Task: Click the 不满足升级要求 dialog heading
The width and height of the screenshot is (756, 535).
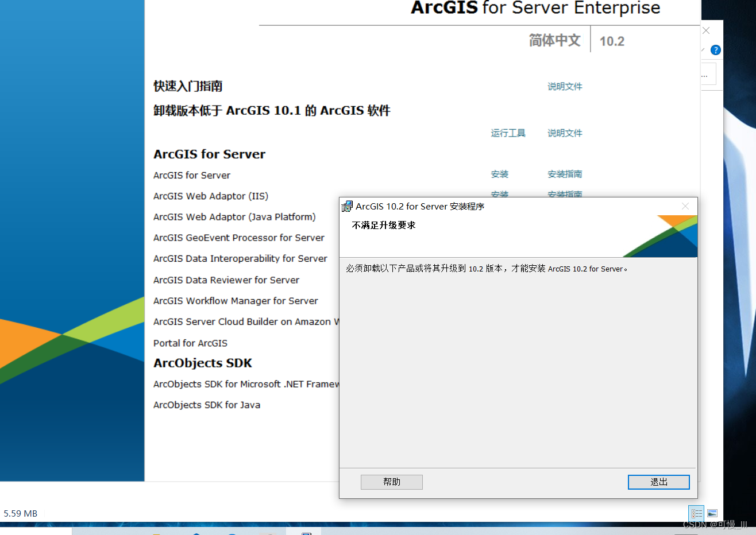Action: point(384,225)
